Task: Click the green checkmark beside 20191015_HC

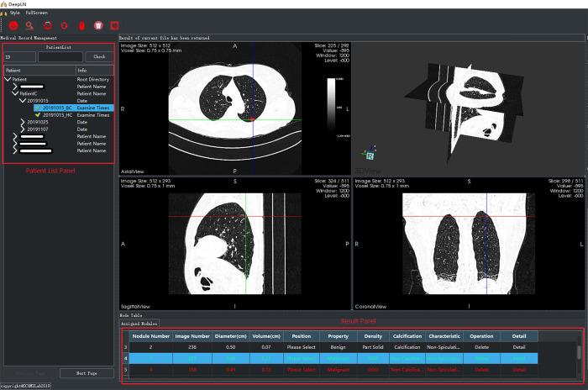Action: 38,115
